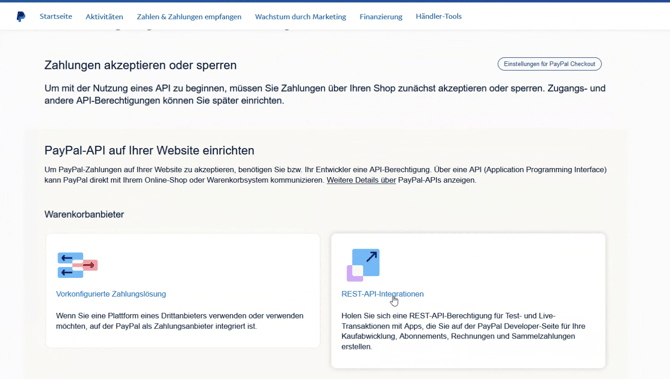Open the REST-API-Integrationen link
The image size is (670, 379).
click(x=382, y=294)
